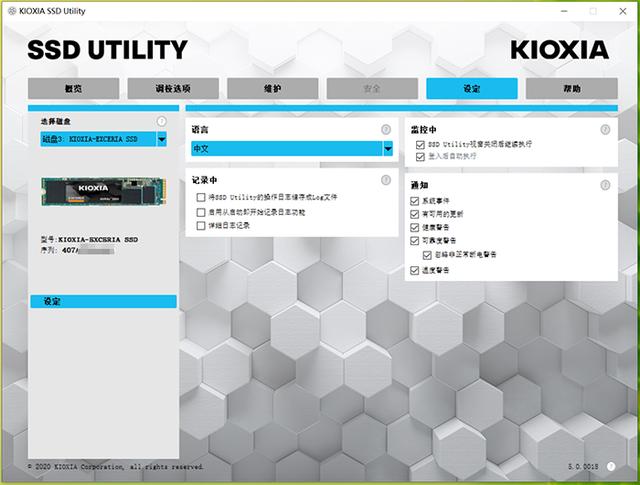Click 记录中 section heading

pyautogui.click(x=204, y=180)
